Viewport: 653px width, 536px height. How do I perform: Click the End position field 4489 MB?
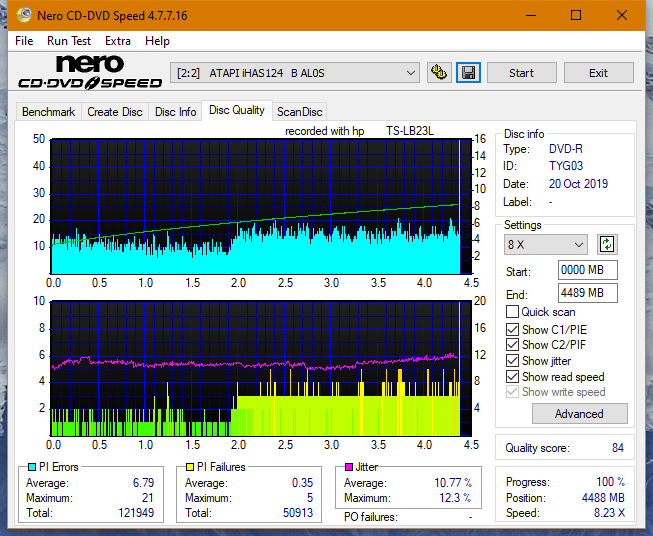(x=587, y=293)
